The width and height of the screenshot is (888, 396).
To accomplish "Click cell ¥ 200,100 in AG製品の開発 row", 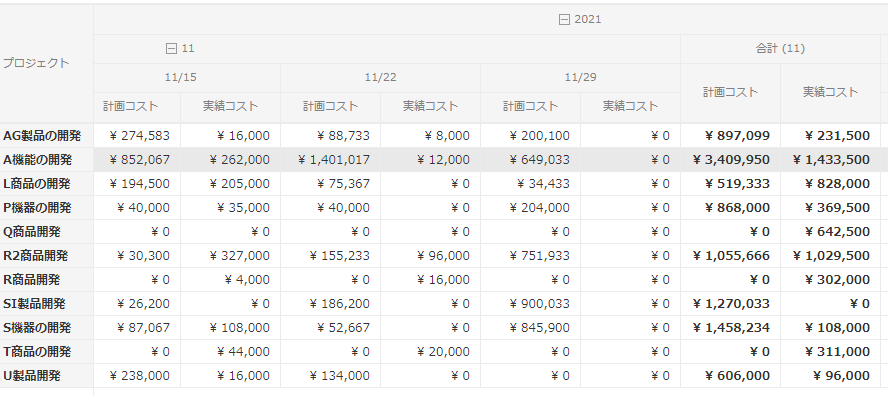I will [531, 136].
